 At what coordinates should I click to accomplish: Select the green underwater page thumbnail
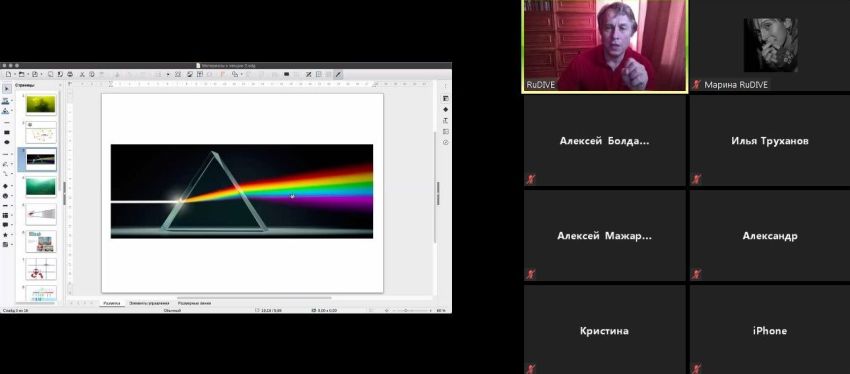(x=41, y=186)
